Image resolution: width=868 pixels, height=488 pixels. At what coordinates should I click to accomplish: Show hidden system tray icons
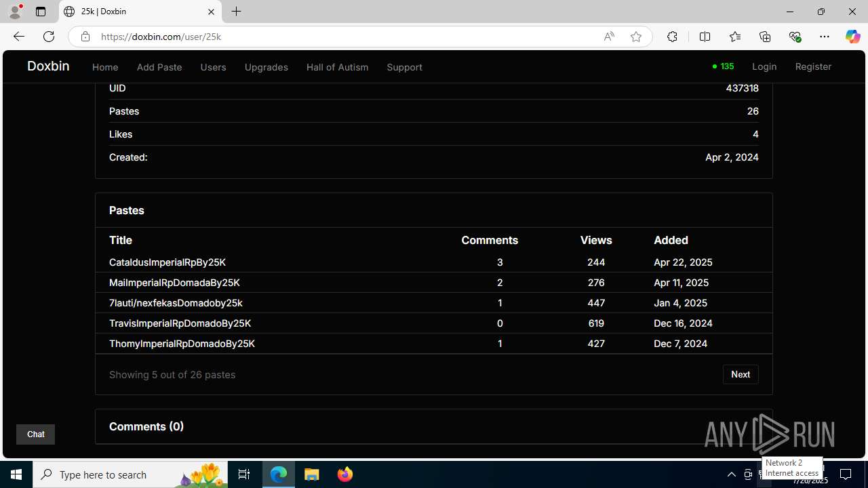coord(732,474)
